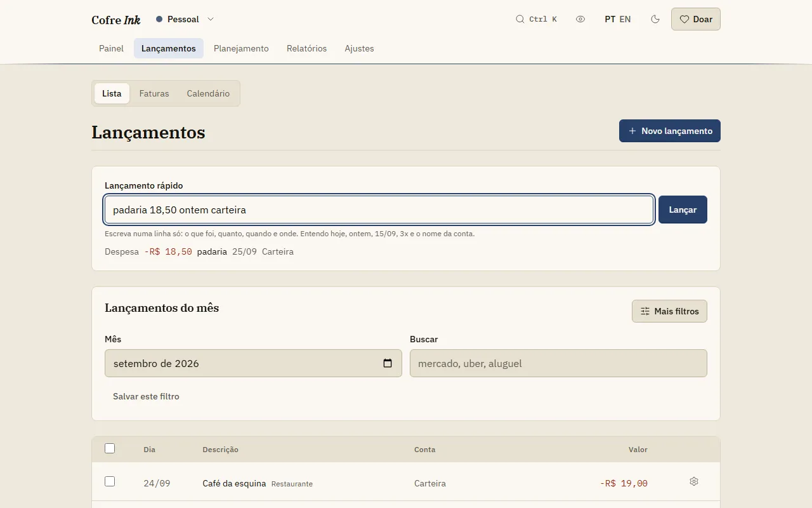Open the Relatórios tab
Screen dimensions: 812x508
tap(306, 48)
